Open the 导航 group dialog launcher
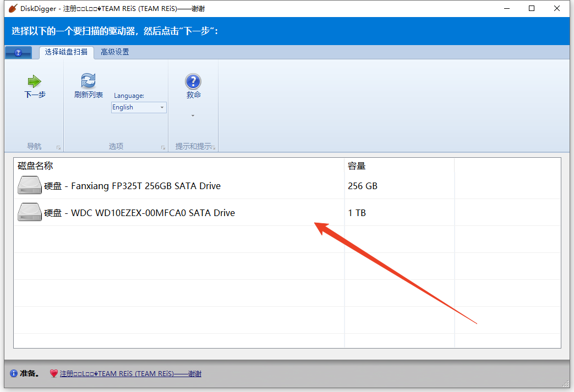This screenshot has height=392, width=574. coord(59,147)
